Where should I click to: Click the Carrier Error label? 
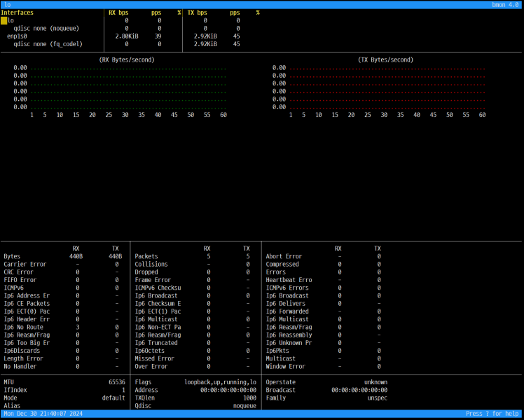(25, 264)
